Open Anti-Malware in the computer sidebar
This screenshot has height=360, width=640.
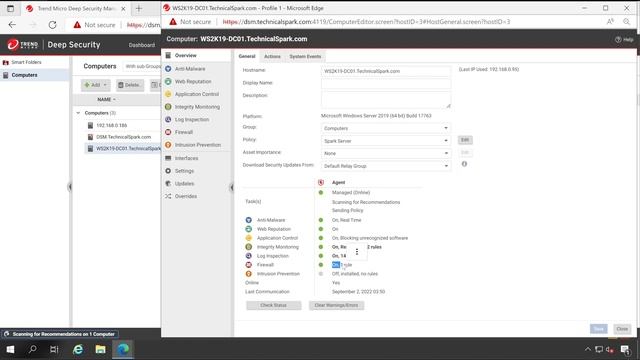[190, 69]
